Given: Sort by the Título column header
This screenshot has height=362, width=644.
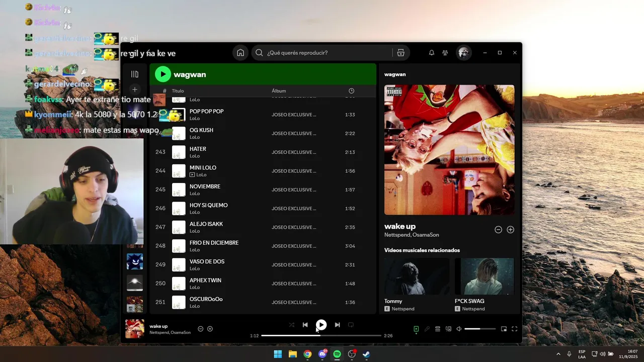Looking at the screenshot, I should [x=178, y=91].
